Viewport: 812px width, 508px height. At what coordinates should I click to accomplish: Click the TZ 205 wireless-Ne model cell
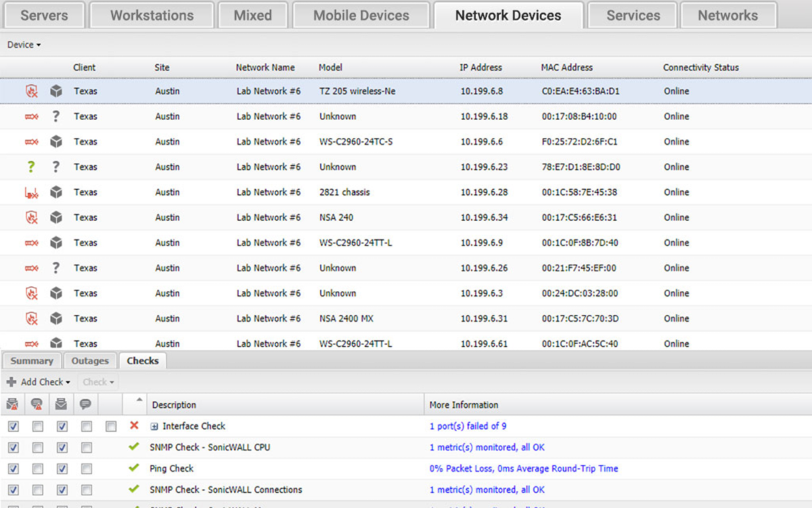click(357, 91)
